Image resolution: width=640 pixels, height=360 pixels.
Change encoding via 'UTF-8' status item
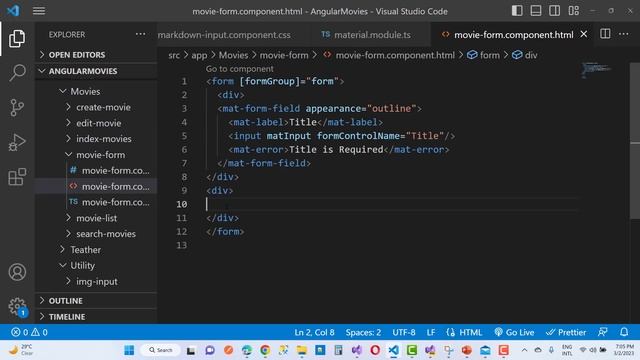point(404,332)
